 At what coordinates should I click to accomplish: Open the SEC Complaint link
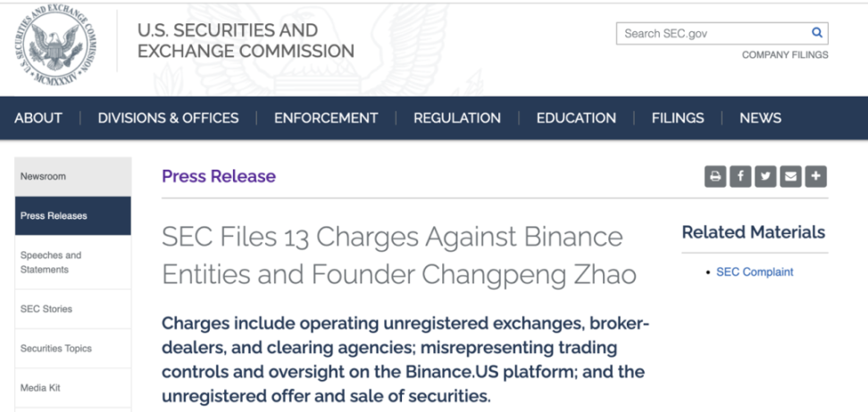click(755, 272)
